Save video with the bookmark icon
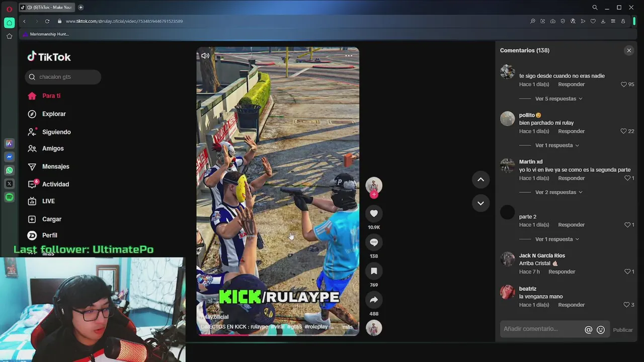Viewport: 644px width, 362px height. tap(374, 271)
